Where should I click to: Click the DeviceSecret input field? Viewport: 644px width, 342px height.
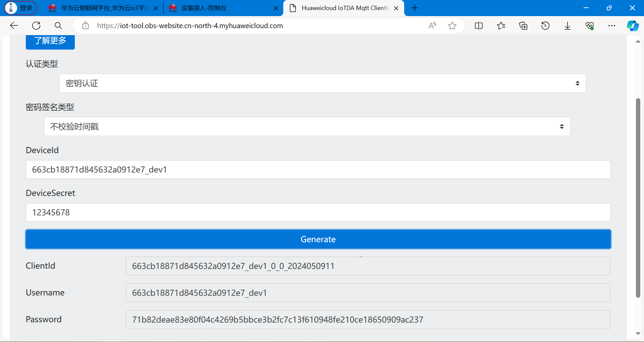click(318, 212)
